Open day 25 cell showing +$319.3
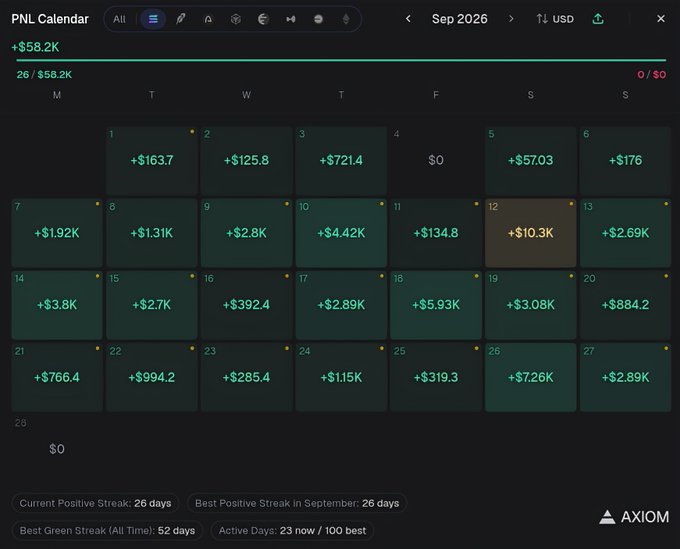Screen dimensions: 680x549 coord(436,377)
